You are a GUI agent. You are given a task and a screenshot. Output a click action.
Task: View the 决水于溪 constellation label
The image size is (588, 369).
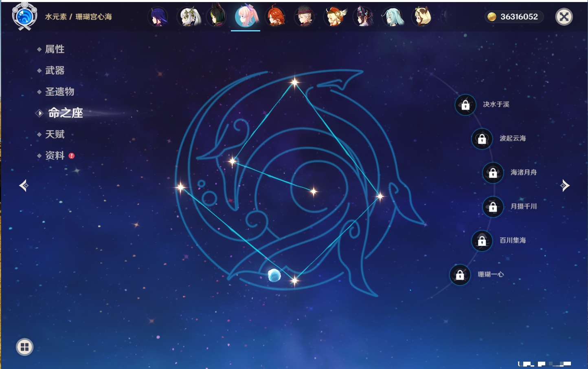coord(496,104)
